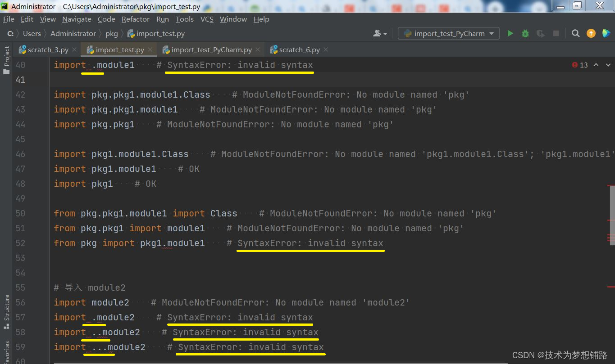Click the PyCharm icon in title bar
This screenshot has height=364, width=615.
[x=5, y=6]
